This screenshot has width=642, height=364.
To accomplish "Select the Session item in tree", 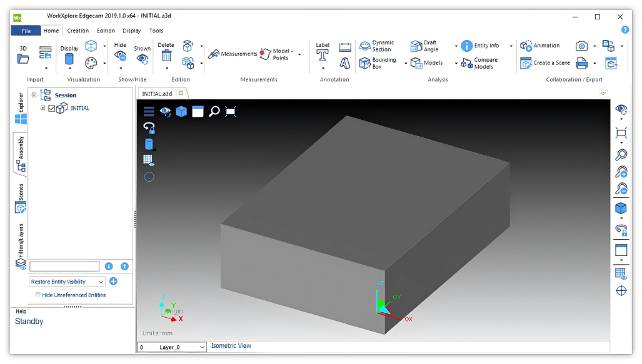I will [x=66, y=96].
